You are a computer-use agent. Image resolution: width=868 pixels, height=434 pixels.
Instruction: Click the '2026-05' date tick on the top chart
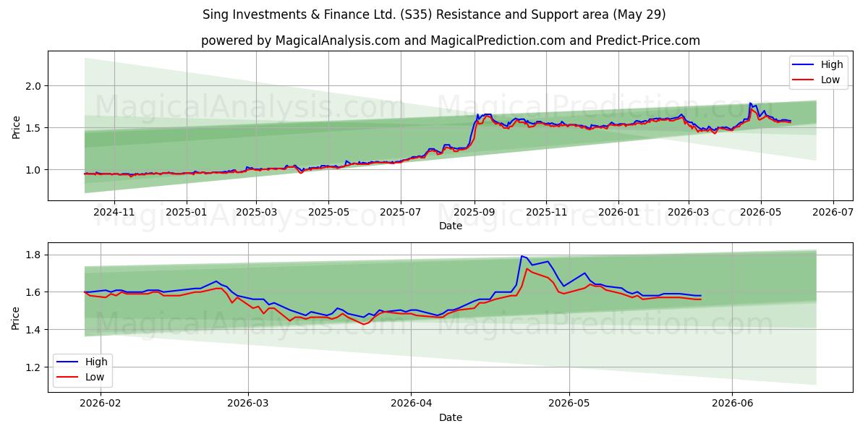click(760, 213)
